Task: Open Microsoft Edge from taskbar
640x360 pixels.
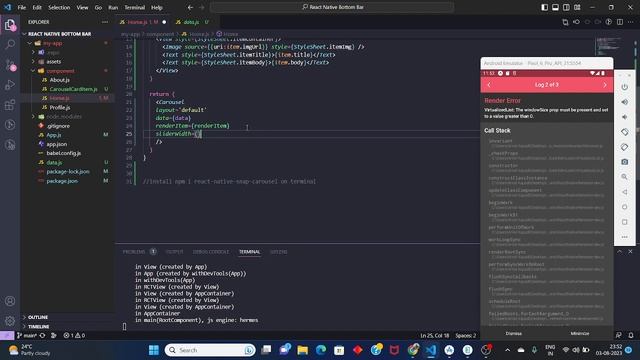Action: coord(321,350)
